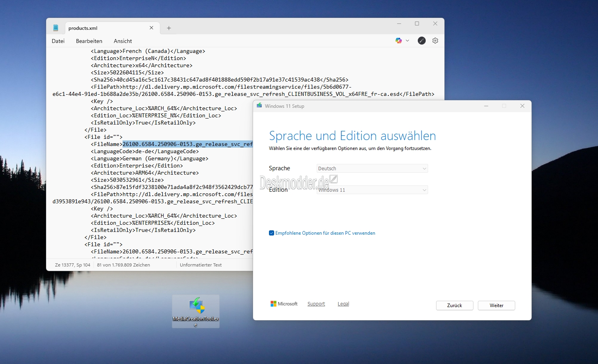Click the Zurück button

point(454,306)
